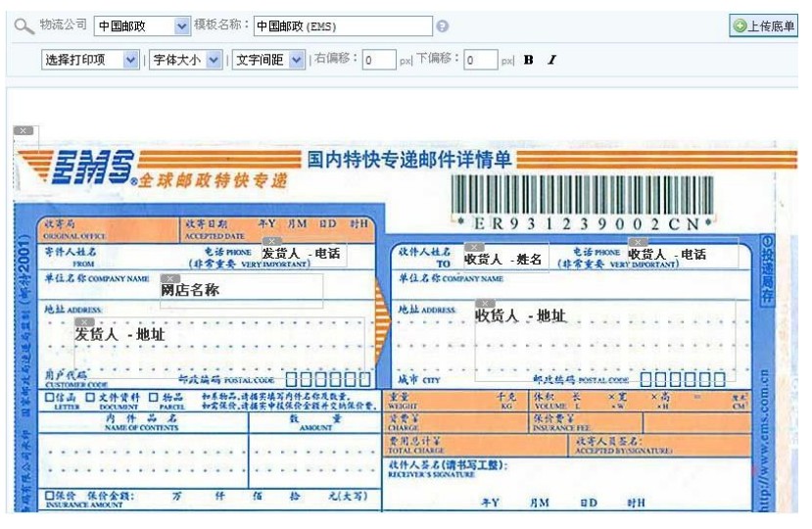Click the 国内特快专递邮件详情单 title
The height and width of the screenshot is (529, 812).
tap(409, 160)
